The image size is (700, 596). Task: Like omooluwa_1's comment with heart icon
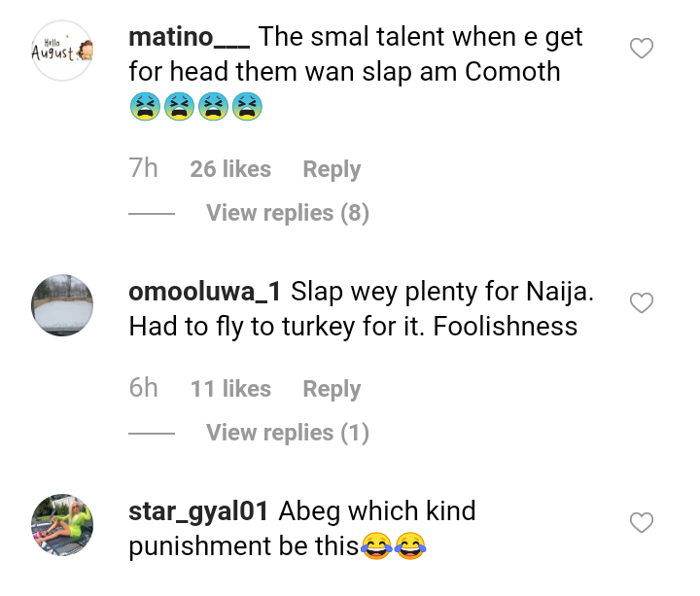point(642,303)
